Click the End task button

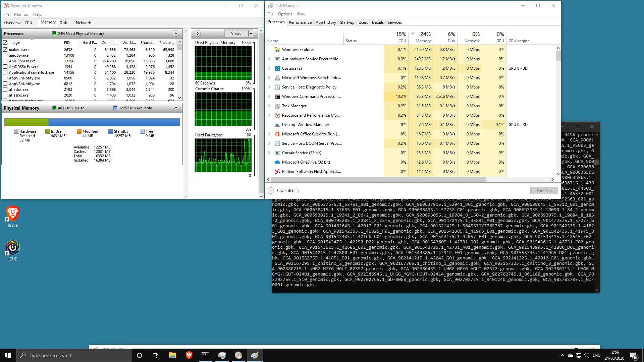pyautogui.click(x=544, y=191)
